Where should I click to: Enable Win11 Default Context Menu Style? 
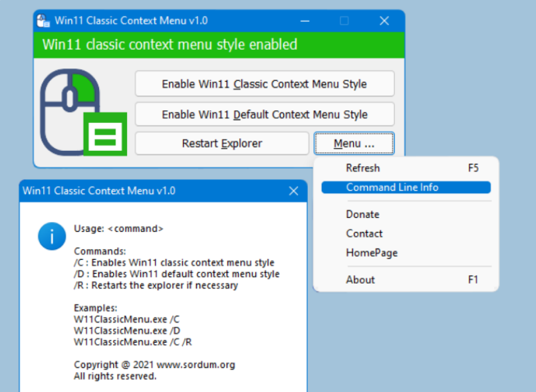click(265, 114)
